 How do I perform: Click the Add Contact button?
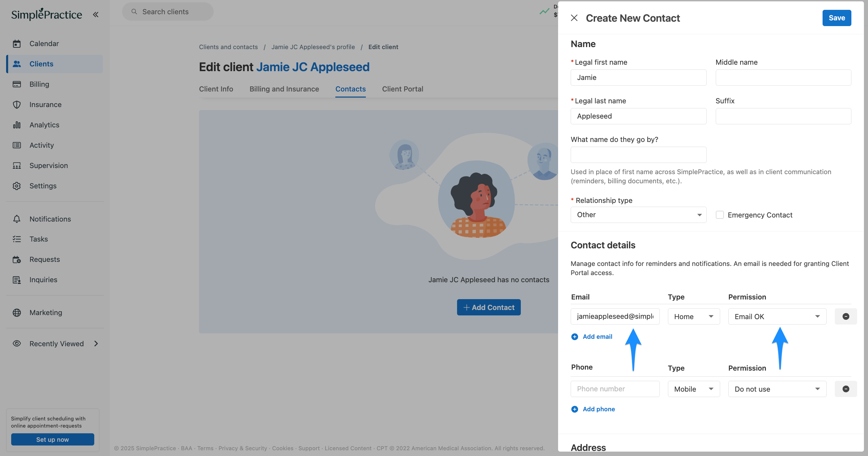point(489,307)
